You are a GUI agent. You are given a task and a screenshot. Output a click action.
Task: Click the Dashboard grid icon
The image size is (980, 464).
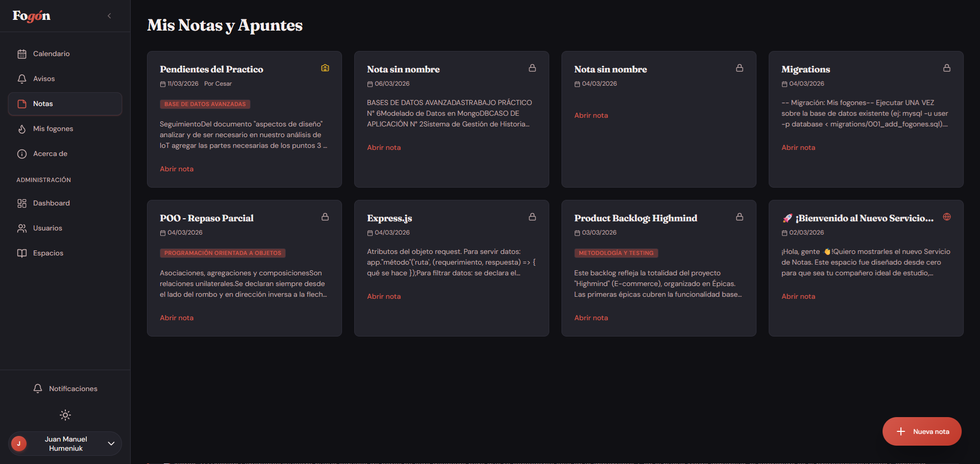pyautogui.click(x=22, y=203)
